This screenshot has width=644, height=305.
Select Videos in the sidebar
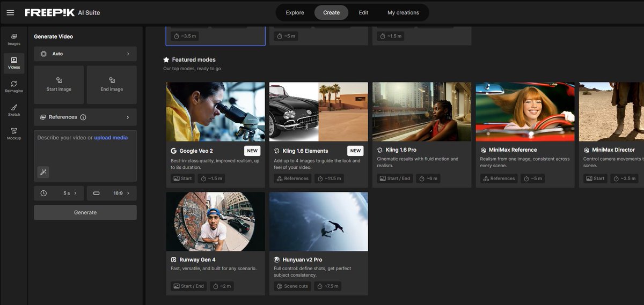coord(14,63)
